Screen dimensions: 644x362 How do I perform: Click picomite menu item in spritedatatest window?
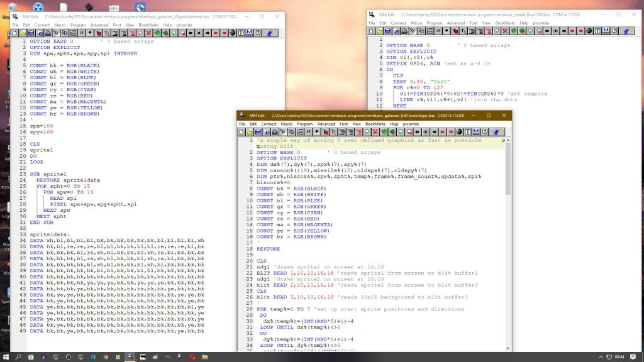click(184, 25)
